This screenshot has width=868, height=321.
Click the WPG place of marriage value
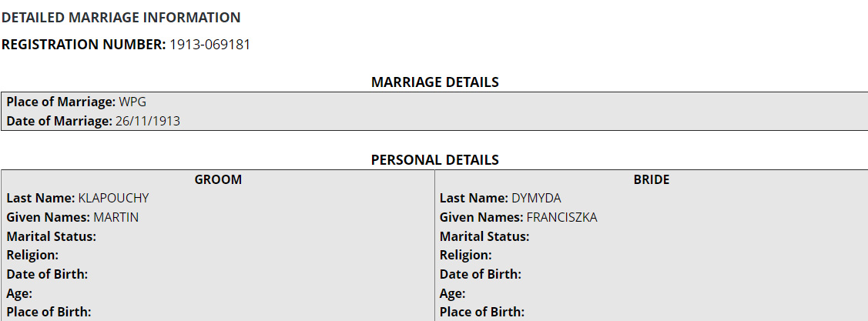click(x=132, y=102)
